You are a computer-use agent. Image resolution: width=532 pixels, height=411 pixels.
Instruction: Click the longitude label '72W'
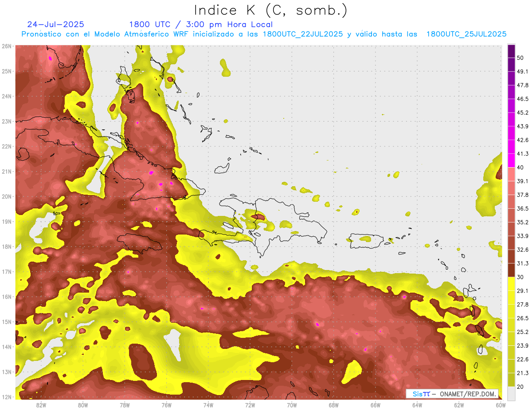click(x=250, y=405)
